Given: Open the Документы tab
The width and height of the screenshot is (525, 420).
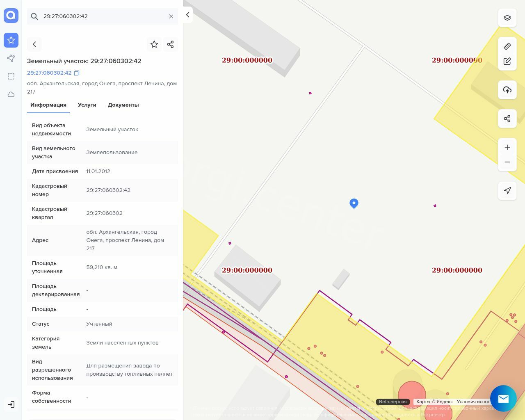Looking at the screenshot, I should click(123, 105).
